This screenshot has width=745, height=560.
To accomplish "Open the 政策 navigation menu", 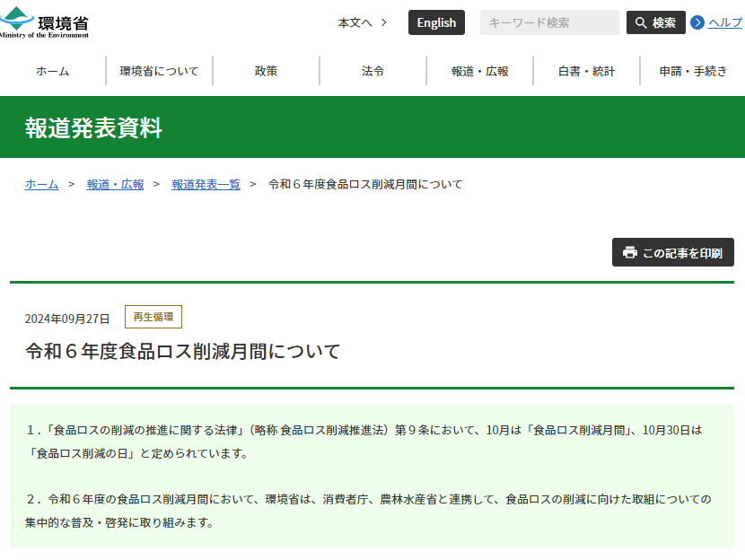I will (266, 71).
